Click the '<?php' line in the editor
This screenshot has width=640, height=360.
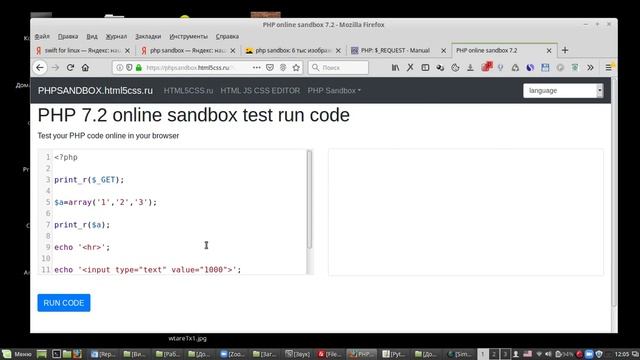point(66,157)
